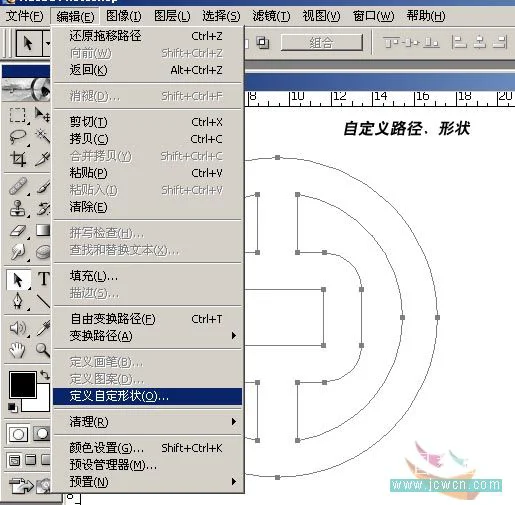Open the 窗口(W) menu
515x505 pixels.
[x=373, y=16]
